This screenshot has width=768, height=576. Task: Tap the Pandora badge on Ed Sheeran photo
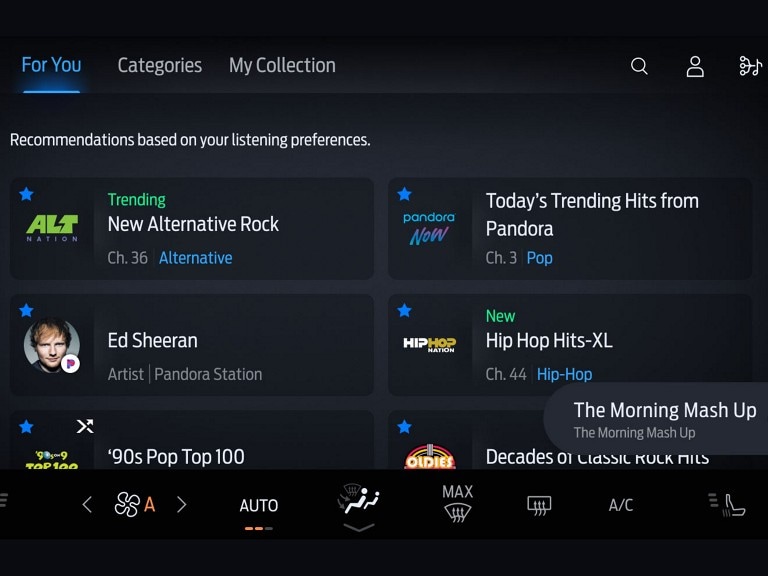71,364
